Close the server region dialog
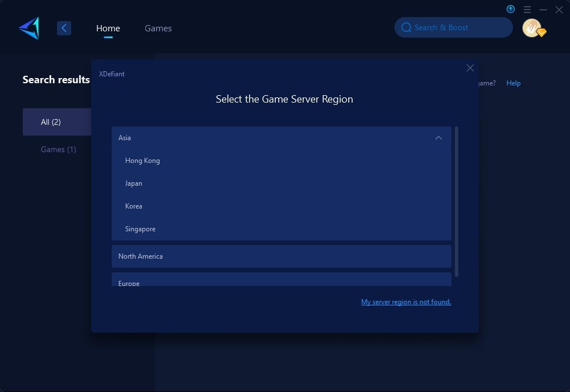This screenshot has width=570, height=392. click(x=470, y=68)
